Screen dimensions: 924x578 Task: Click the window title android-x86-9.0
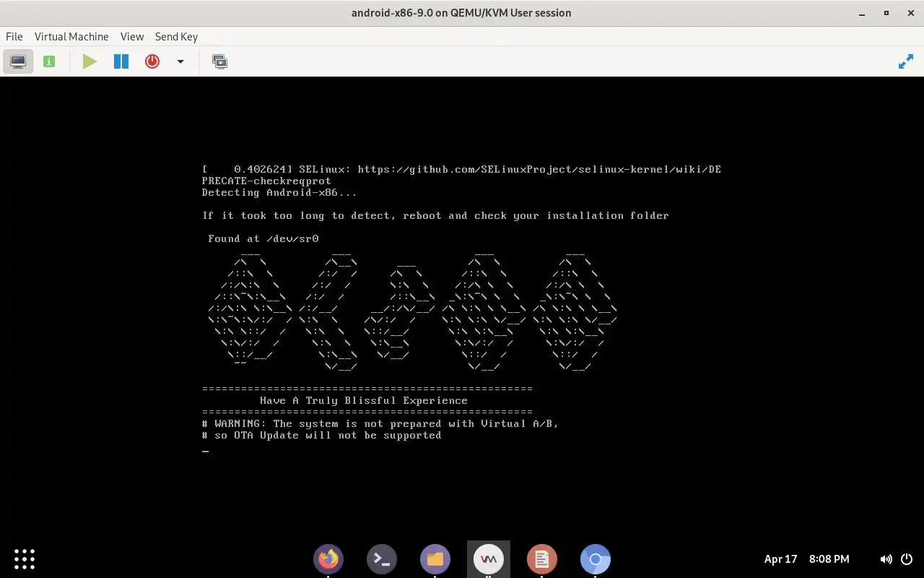click(x=461, y=13)
